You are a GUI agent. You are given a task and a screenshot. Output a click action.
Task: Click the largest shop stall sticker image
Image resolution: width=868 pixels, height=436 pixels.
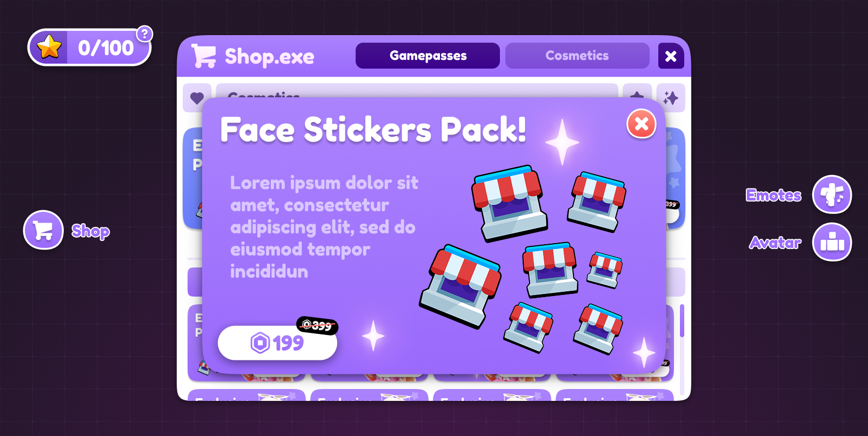click(461, 286)
